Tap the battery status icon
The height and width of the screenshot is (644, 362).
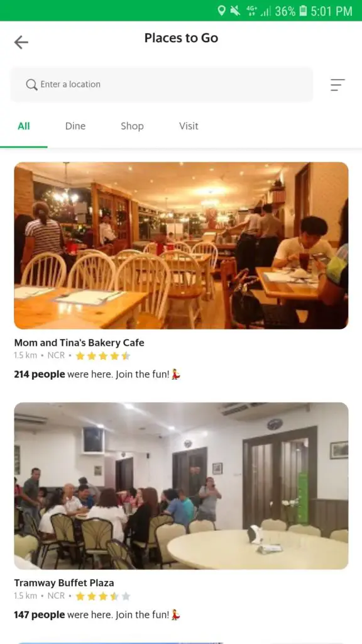coord(303,11)
